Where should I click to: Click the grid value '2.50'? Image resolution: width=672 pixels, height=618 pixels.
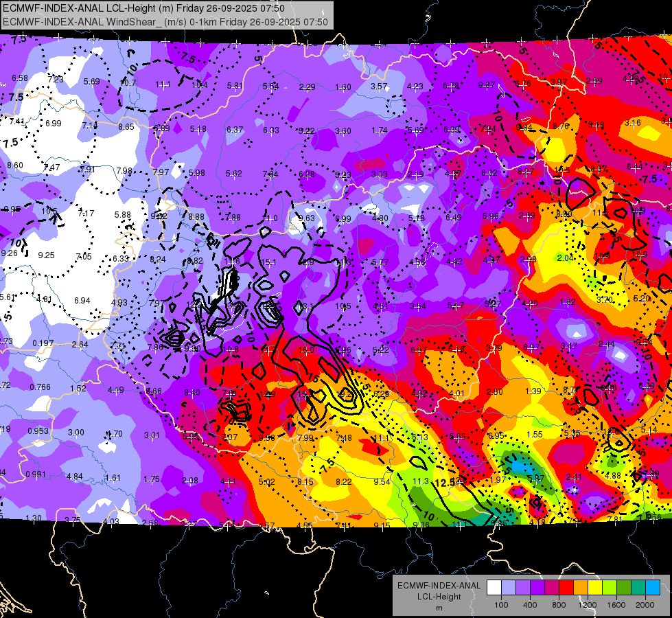pos(495,392)
